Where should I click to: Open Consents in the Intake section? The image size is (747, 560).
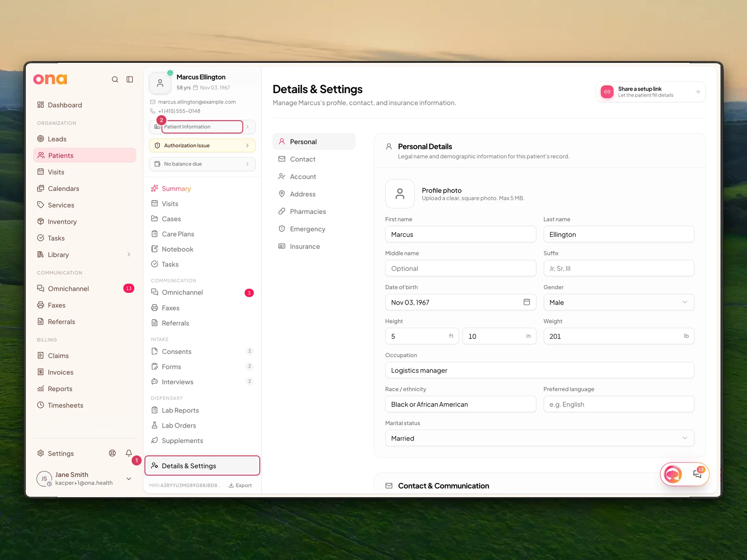202,352
